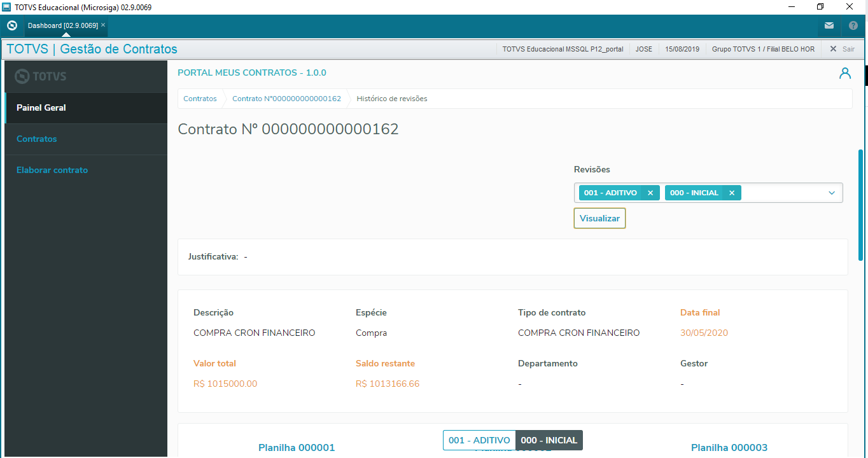Click Histórico de revisões breadcrumb
This screenshot has width=868, height=458.
[392, 99]
